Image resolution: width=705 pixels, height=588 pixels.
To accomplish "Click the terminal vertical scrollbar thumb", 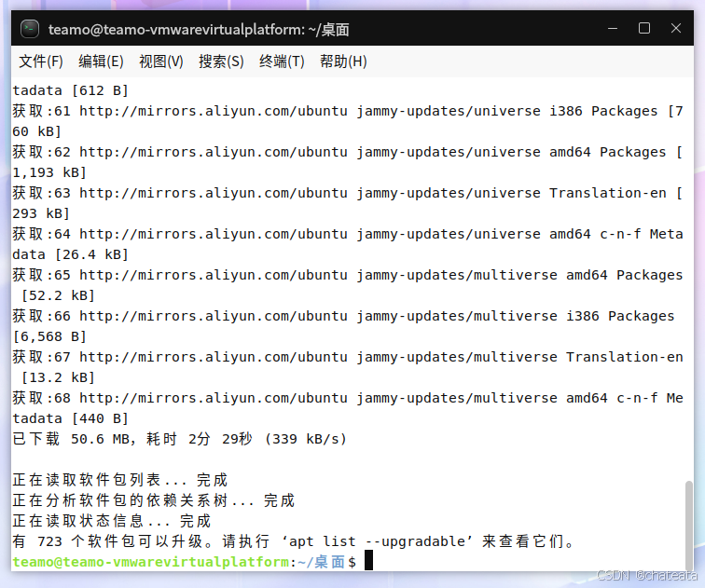I will click(x=688, y=525).
